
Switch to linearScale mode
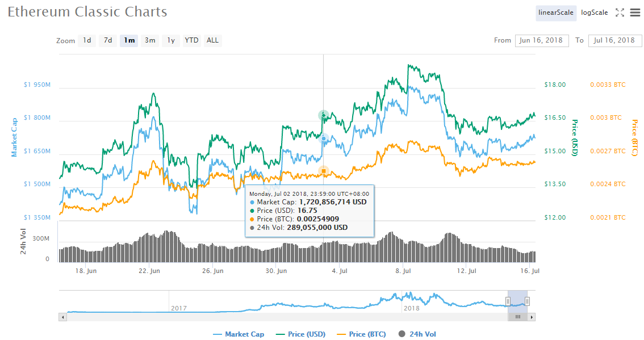pyautogui.click(x=556, y=12)
